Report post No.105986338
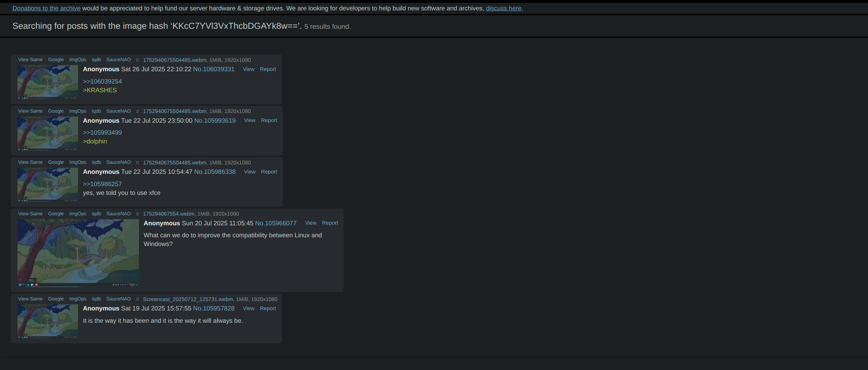The image size is (868, 370). pyautogui.click(x=269, y=172)
